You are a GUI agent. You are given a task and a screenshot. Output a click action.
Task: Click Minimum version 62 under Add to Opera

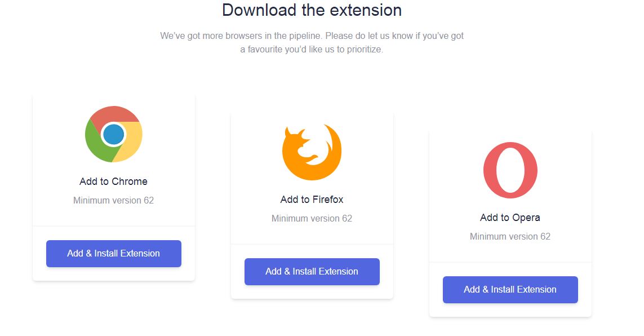pos(510,236)
